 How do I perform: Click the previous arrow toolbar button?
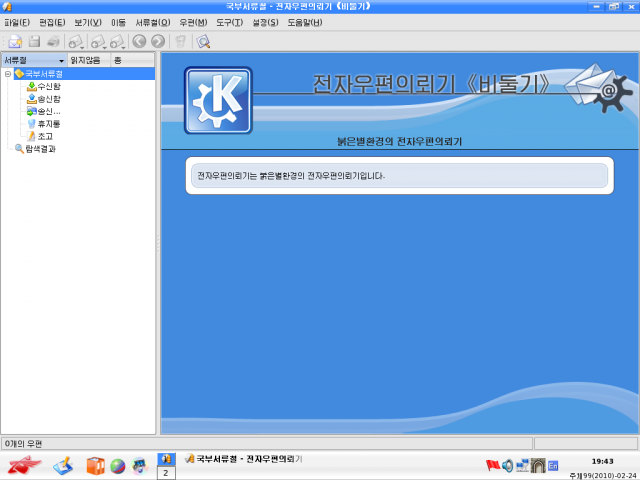(139, 41)
